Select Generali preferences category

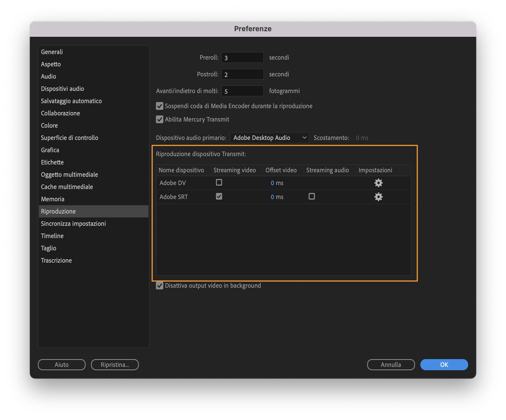(94, 52)
